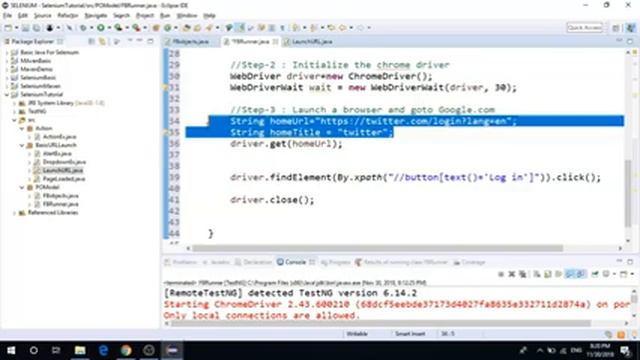
Task: Switch to the Coverage tab
Action: [469, 262]
